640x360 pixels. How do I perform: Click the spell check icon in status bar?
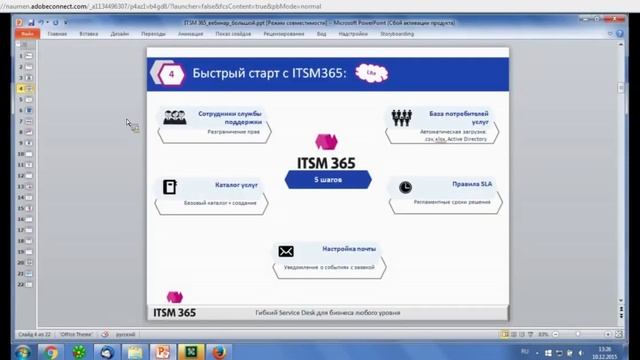click(105, 334)
